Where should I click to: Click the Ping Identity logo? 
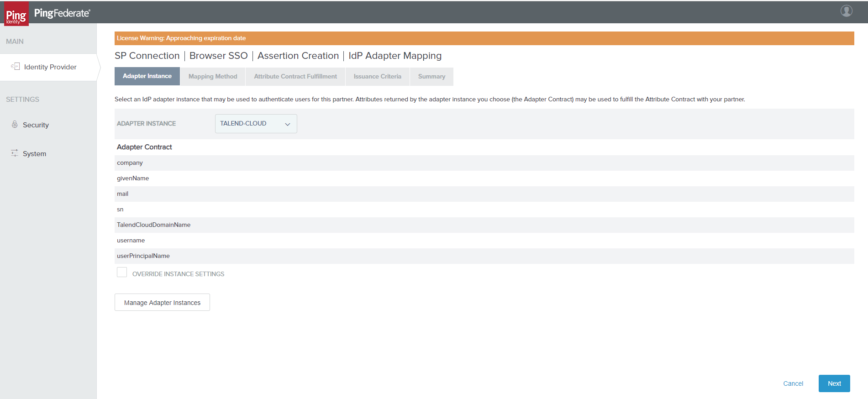(16, 14)
